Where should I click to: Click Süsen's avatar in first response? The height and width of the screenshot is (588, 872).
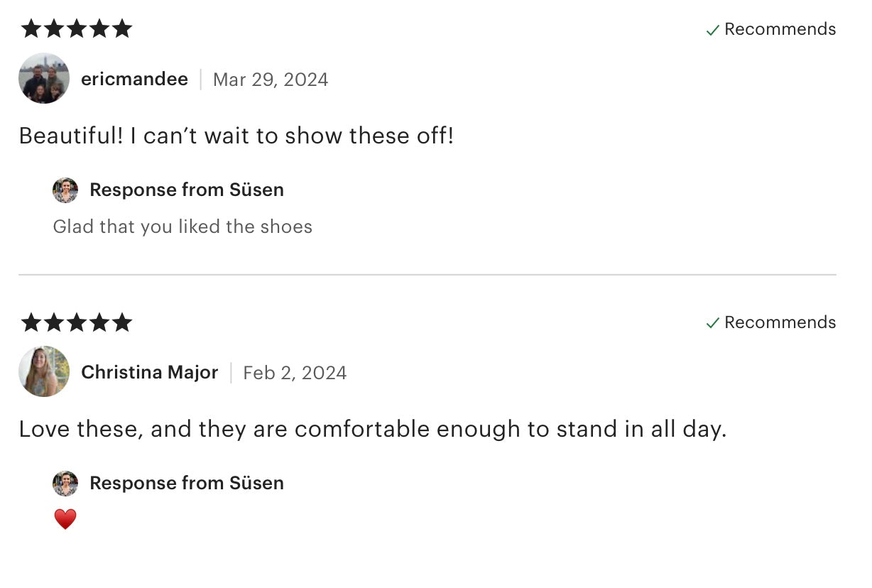coord(65,190)
